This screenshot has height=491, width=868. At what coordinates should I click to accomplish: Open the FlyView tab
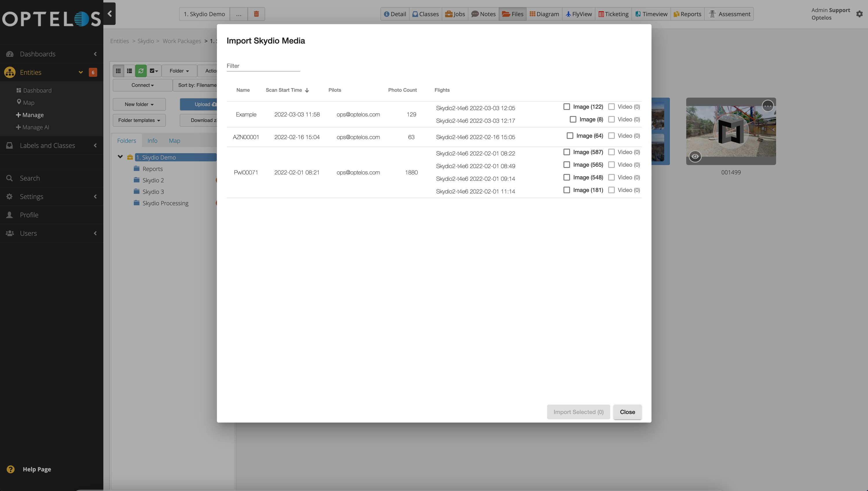(579, 14)
